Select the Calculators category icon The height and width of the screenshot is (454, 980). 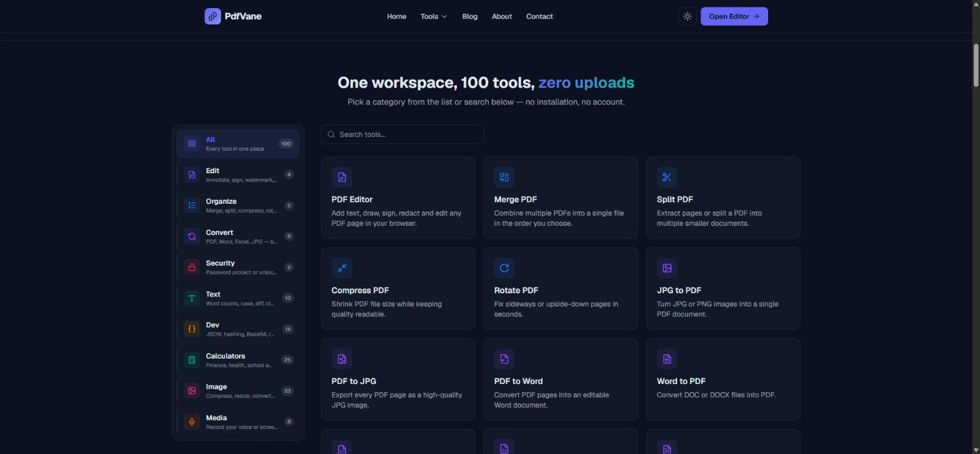coord(192,360)
